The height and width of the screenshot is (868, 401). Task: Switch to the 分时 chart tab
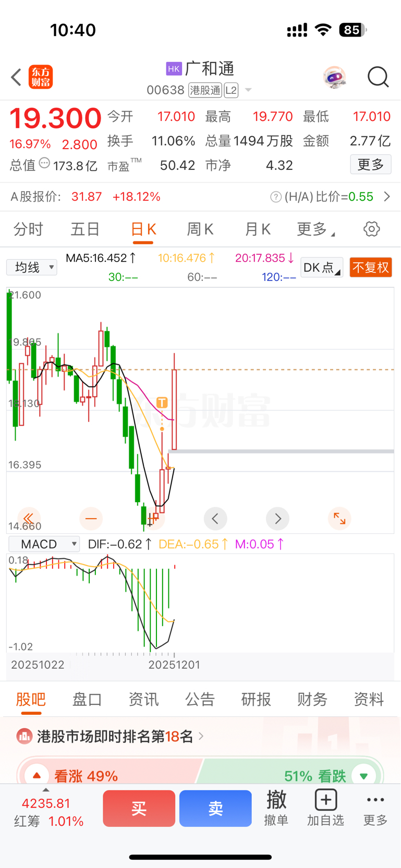[x=28, y=229]
